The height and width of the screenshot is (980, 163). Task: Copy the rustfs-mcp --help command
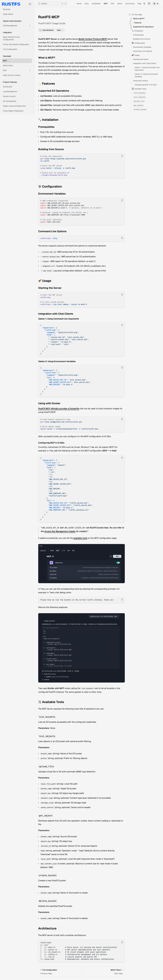coord(122,238)
